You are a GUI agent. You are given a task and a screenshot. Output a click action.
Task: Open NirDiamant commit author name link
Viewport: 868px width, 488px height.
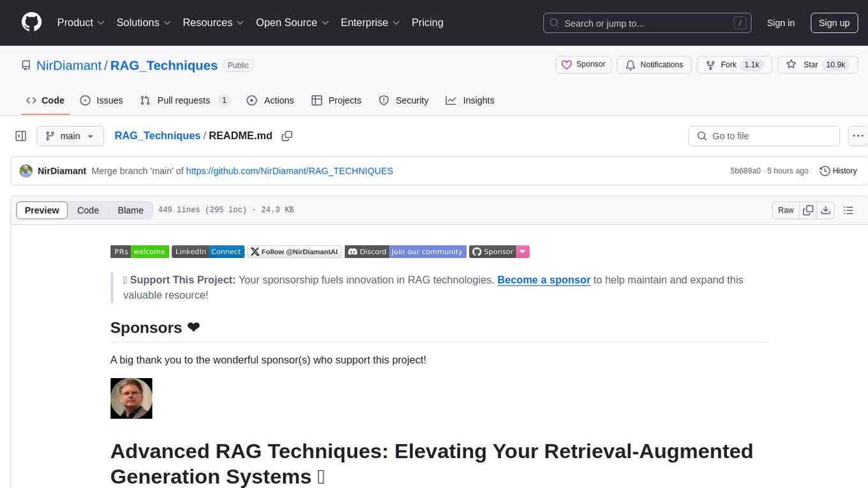pyautogui.click(x=62, y=171)
